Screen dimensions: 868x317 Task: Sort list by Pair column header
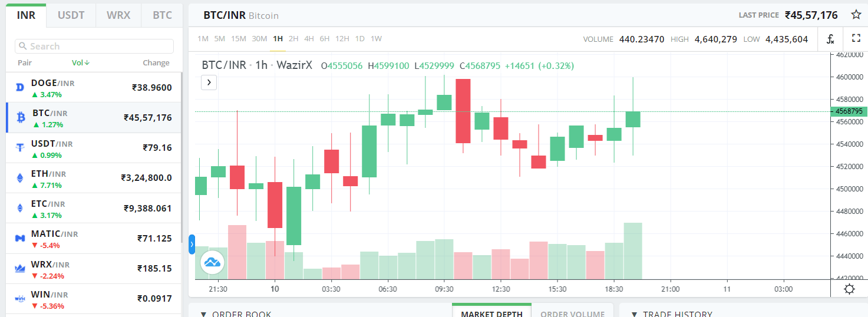[x=25, y=62]
